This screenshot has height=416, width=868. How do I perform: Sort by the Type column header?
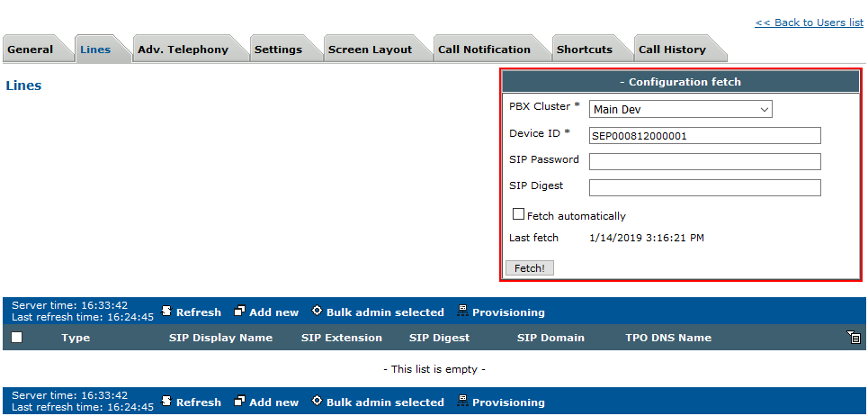(76, 338)
